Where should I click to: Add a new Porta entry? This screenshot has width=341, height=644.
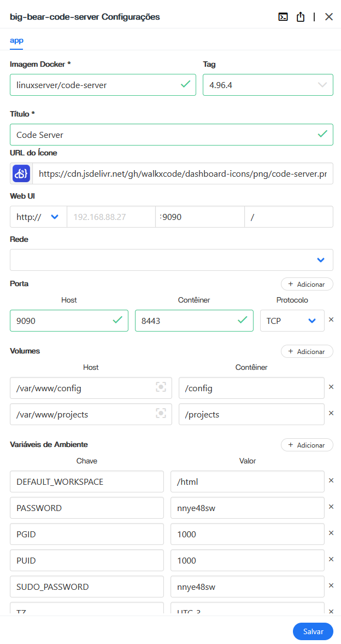pos(307,284)
